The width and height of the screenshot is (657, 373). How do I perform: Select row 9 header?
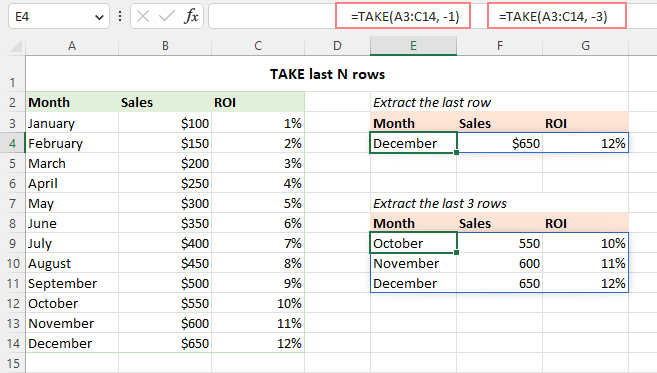tap(13, 243)
